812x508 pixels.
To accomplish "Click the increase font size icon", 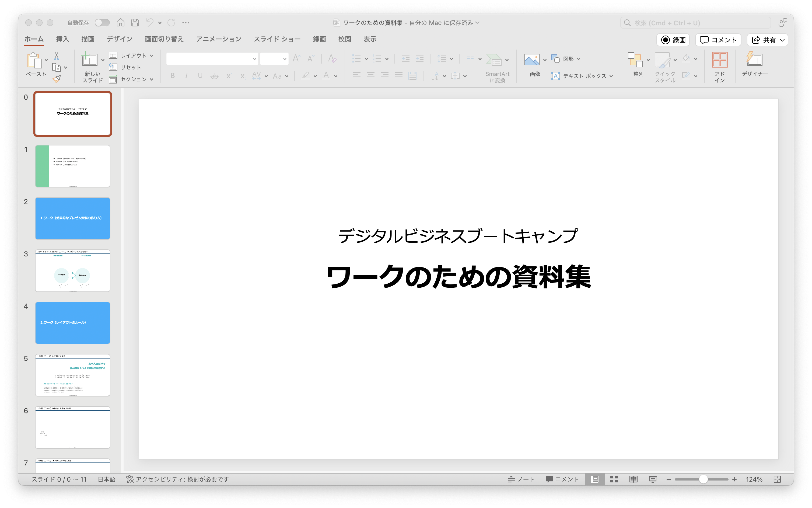I will pyautogui.click(x=296, y=59).
